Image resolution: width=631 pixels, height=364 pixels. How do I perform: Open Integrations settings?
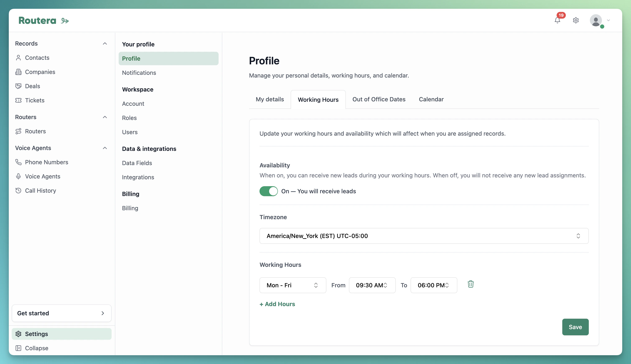tap(138, 177)
